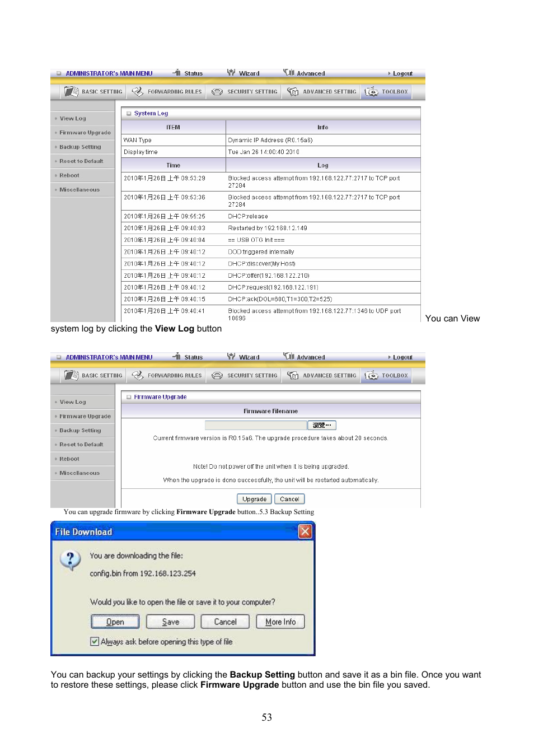Click log entry 'DOD:triggered internally'
Viewport: 534px width, 756px height.
point(261,252)
